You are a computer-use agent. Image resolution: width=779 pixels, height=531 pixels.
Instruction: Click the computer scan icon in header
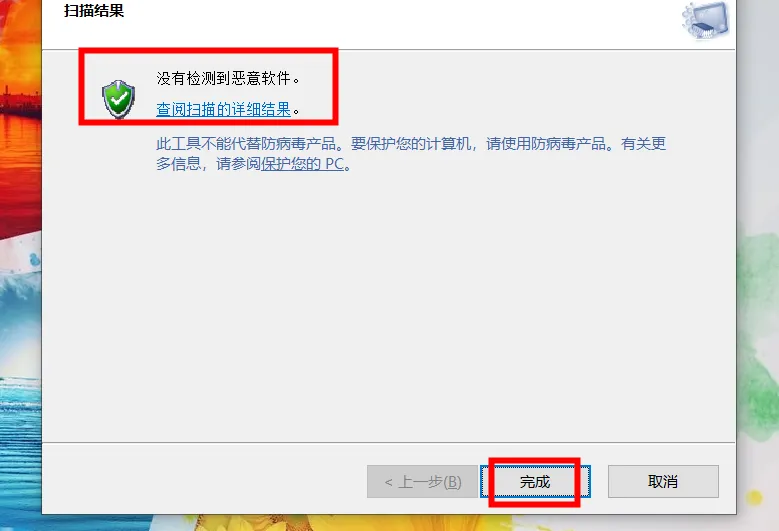[705, 20]
